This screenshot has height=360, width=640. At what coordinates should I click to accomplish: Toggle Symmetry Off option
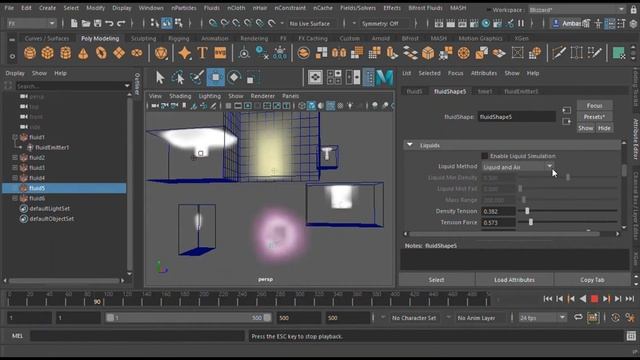click(380, 24)
